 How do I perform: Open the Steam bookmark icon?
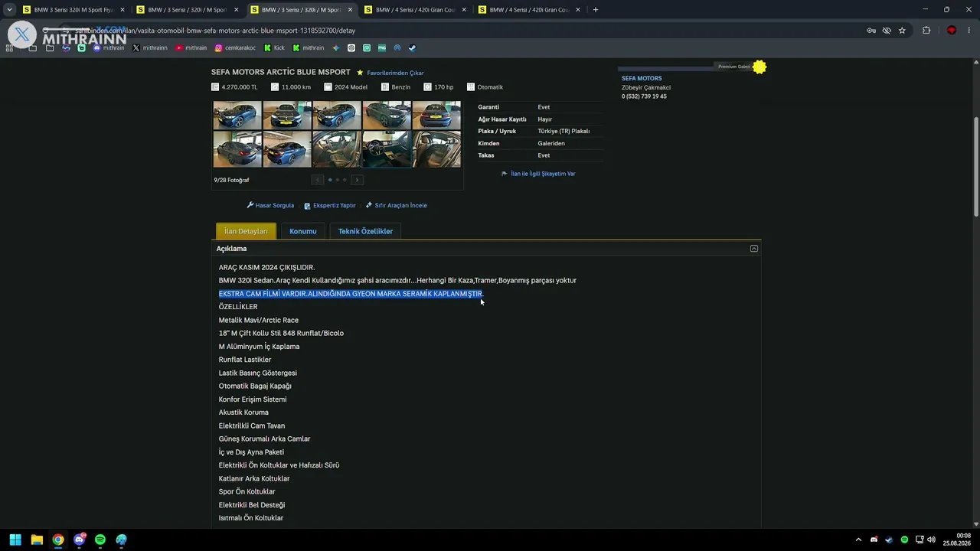pyautogui.click(x=412, y=47)
